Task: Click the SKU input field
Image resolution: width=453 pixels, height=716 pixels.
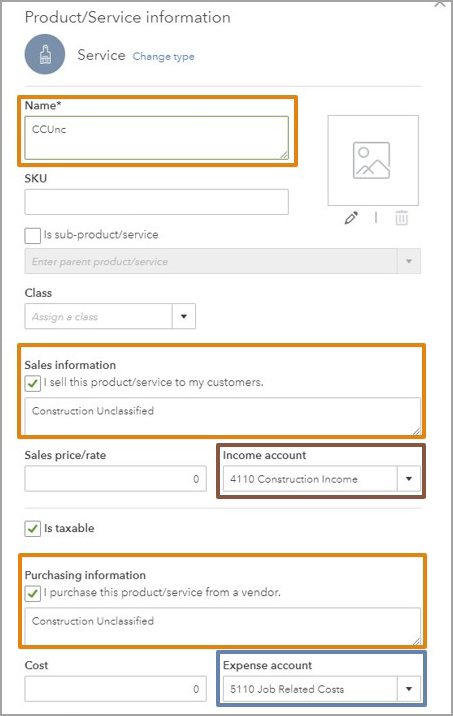Action: pyautogui.click(x=157, y=202)
